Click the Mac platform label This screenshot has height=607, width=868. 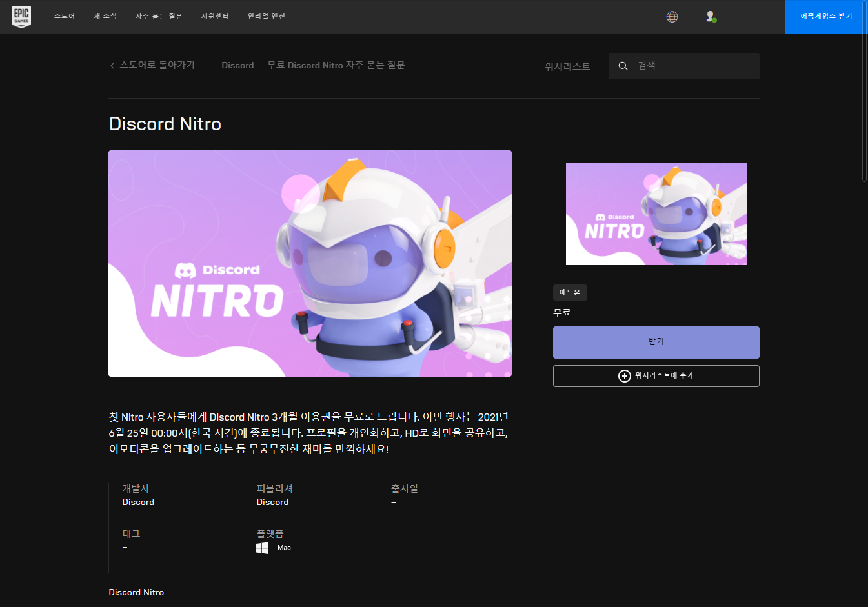284,548
